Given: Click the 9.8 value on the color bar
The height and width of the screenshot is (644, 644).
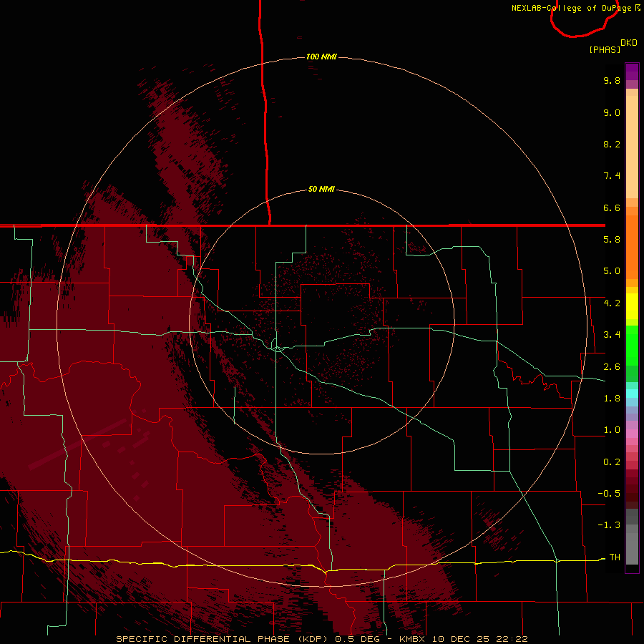Looking at the screenshot, I should (612, 80).
